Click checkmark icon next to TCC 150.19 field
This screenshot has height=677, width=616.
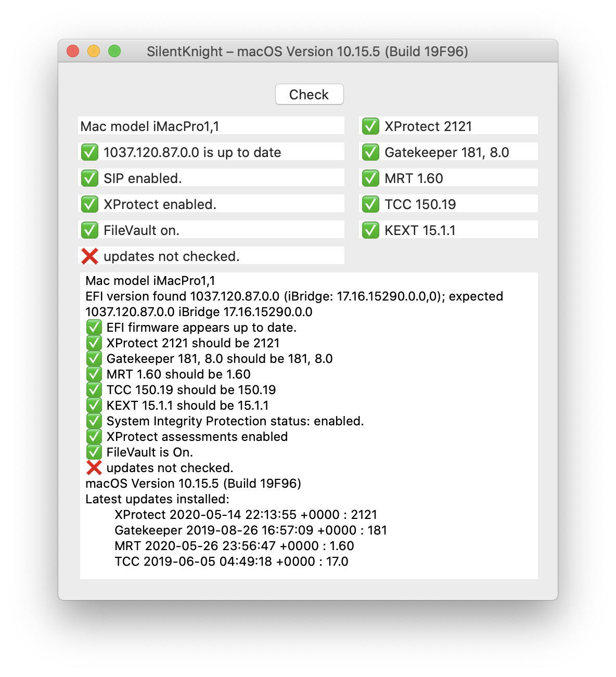coord(370,204)
